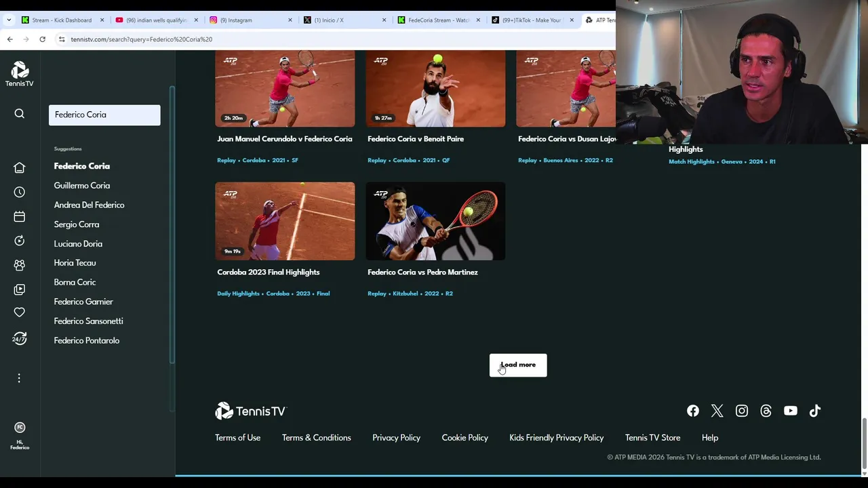Click the browser address bar URL
868x488 pixels.
tap(141, 39)
